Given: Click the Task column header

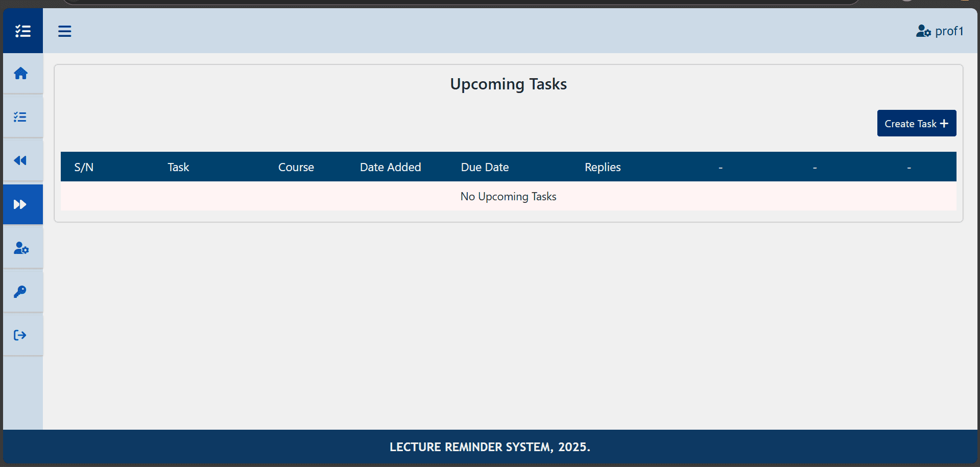Looking at the screenshot, I should (178, 167).
